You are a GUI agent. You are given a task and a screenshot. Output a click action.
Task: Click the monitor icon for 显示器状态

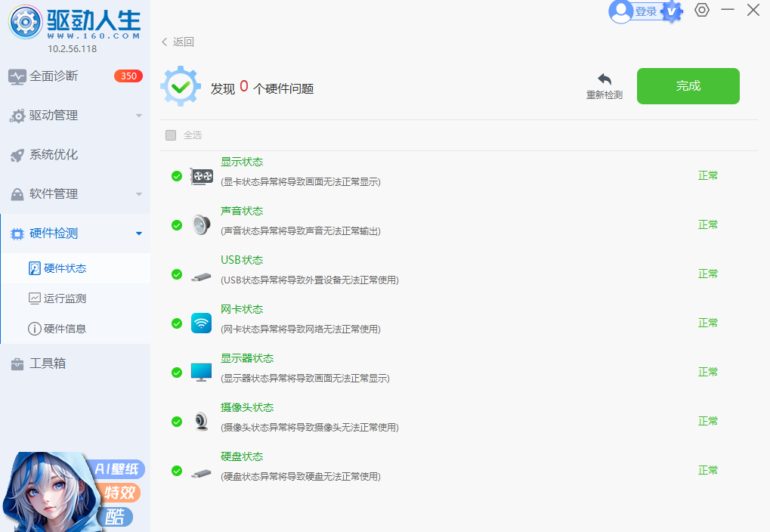(201, 373)
